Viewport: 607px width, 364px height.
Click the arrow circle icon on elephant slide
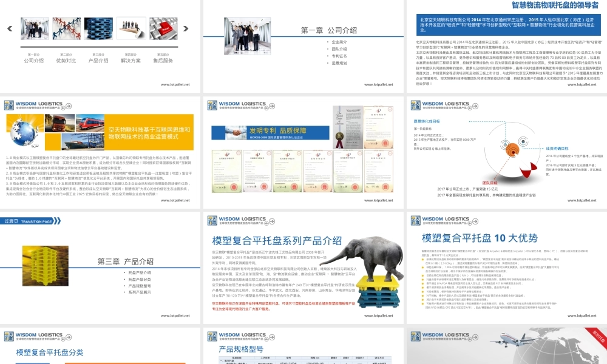point(272,221)
